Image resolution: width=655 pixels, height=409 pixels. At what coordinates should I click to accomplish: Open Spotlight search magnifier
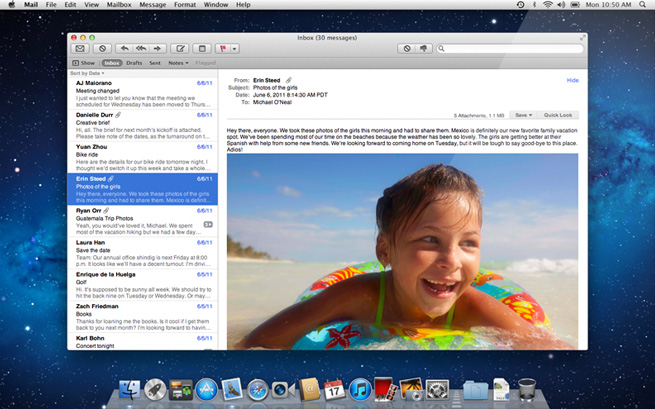(642, 5)
